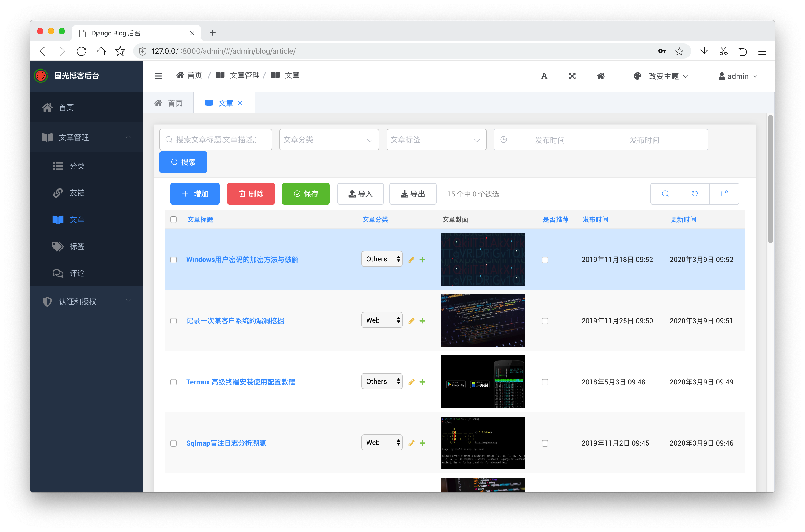Click the green plus icon in Termux row
This screenshot has width=805, height=532.
pyautogui.click(x=422, y=382)
